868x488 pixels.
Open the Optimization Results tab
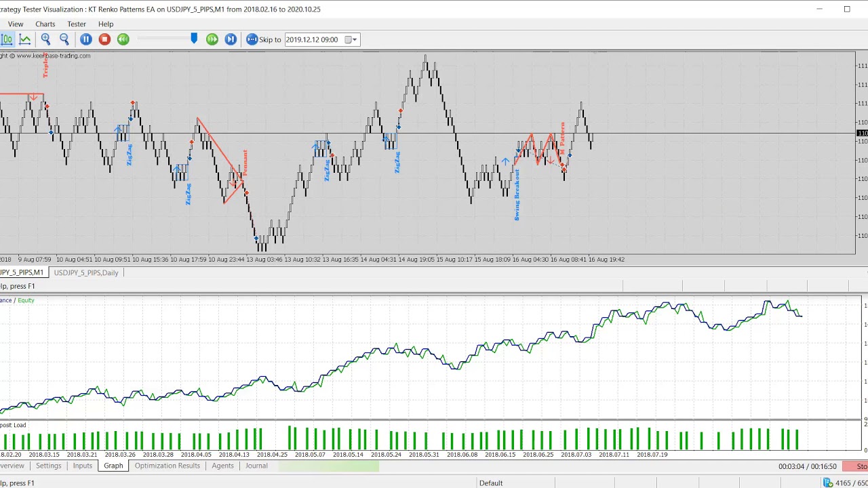pos(167,466)
